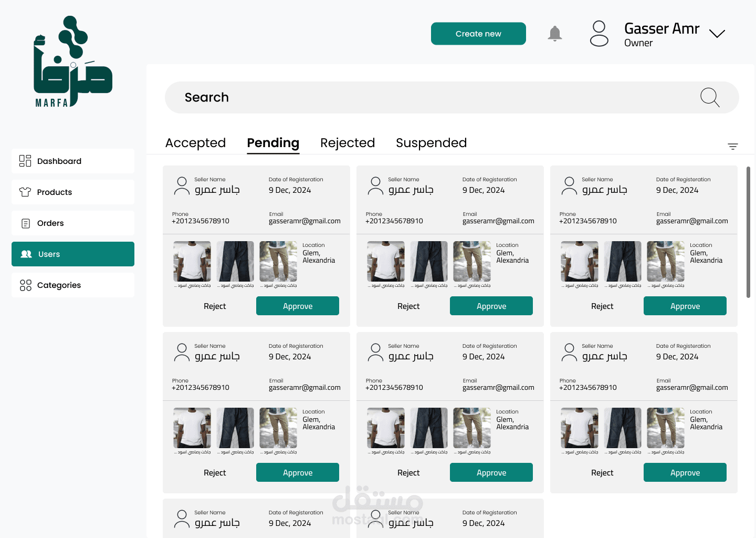
Task: Click the users list vertical scrollbar
Action: (748, 232)
